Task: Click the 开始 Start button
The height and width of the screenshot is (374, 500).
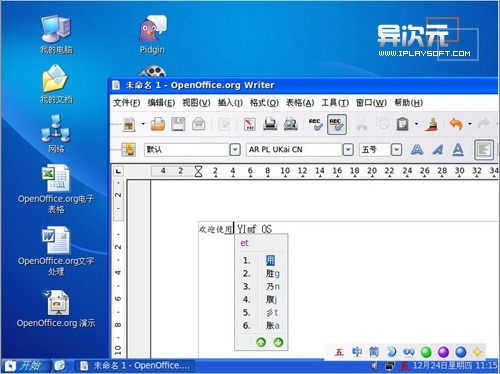Action: [25, 366]
